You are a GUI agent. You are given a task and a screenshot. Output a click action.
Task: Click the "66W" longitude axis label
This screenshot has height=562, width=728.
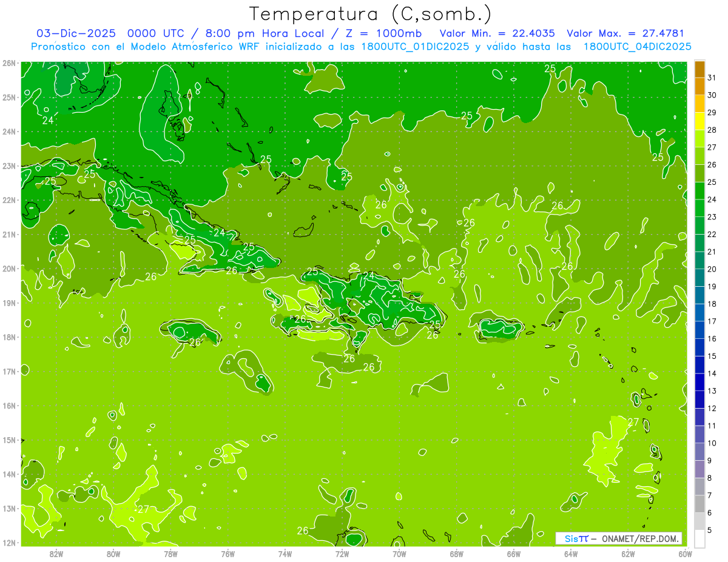tap(513, 554)
